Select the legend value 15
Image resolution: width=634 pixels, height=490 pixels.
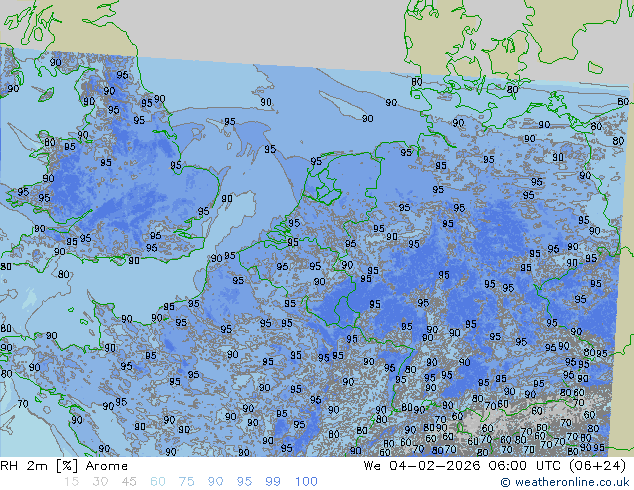71,482
